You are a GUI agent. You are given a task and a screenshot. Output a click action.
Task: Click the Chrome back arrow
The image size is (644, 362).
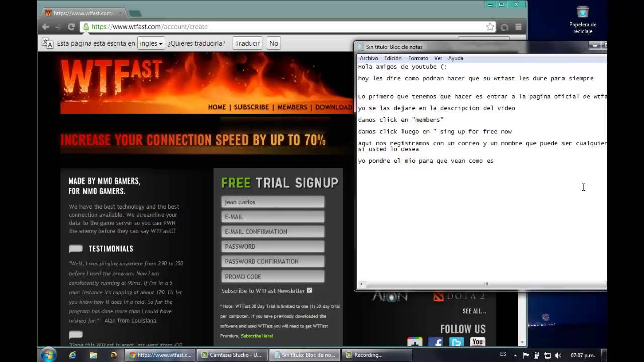coord(46,27)
